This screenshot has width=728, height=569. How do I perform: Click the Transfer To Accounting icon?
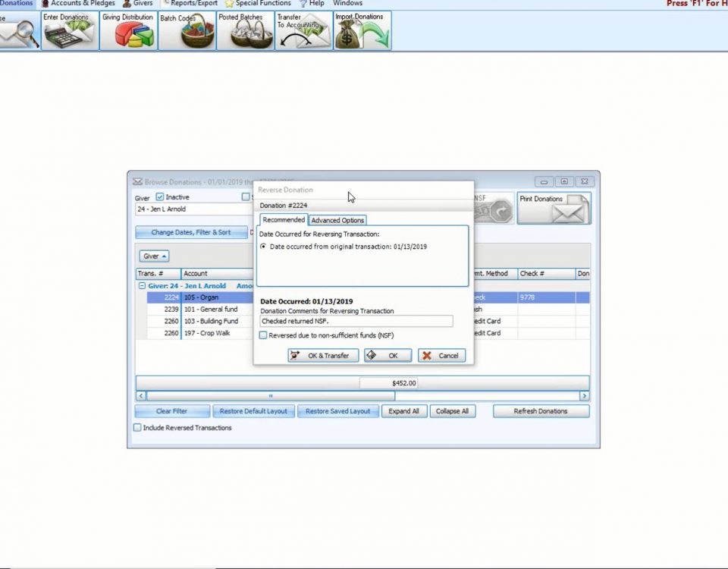(303, 32)
